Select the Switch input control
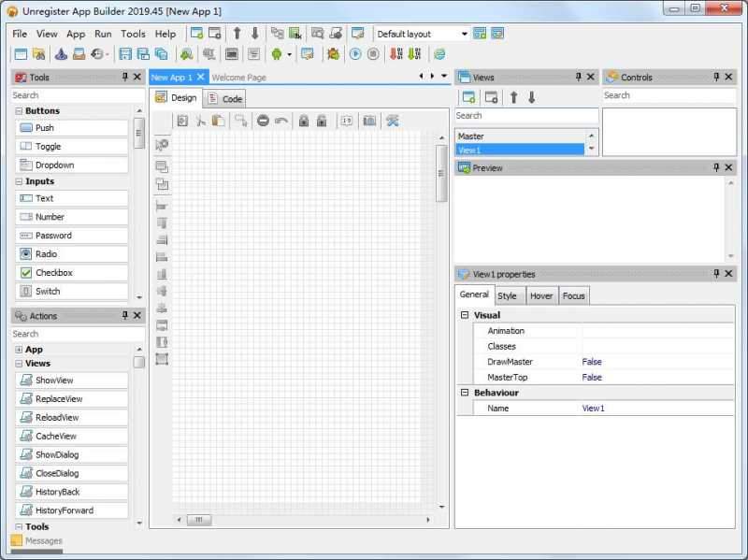 [x=47, y=291]
